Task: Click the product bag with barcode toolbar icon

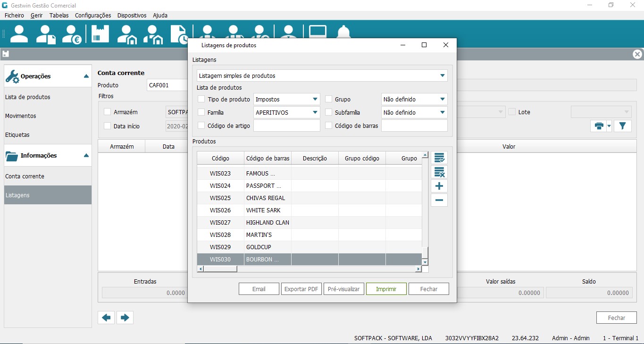Action: (x=100, y=34)
